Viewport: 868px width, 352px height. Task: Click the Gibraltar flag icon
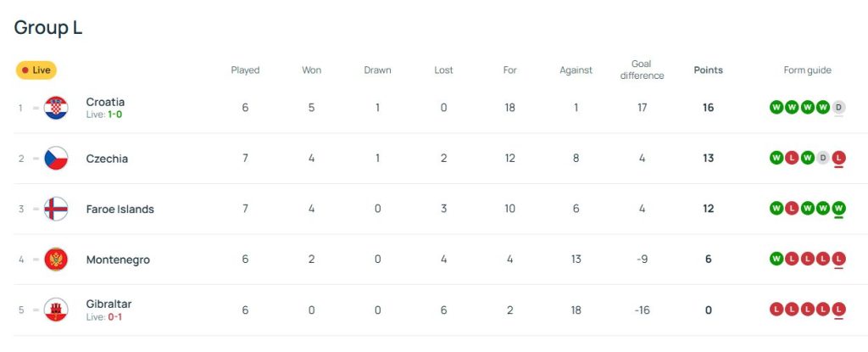(56, 310)
